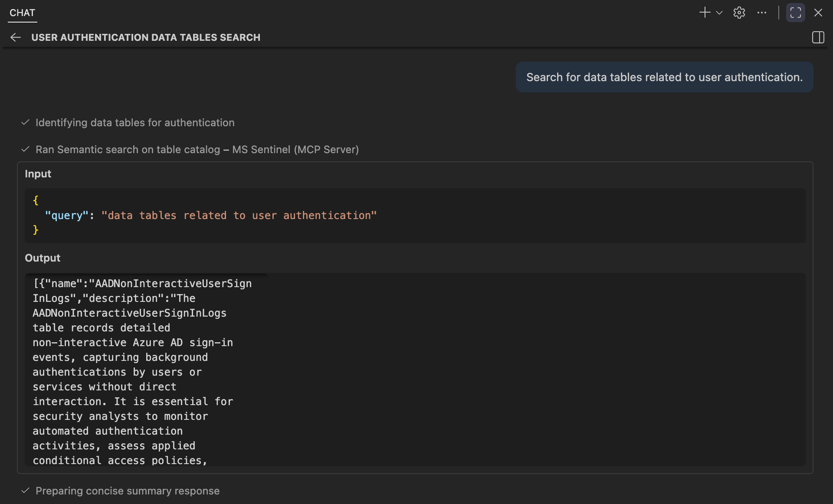Toggle the side panel layout icon
The height and width of the screenshot is (504, 833).
coord(818,37)
